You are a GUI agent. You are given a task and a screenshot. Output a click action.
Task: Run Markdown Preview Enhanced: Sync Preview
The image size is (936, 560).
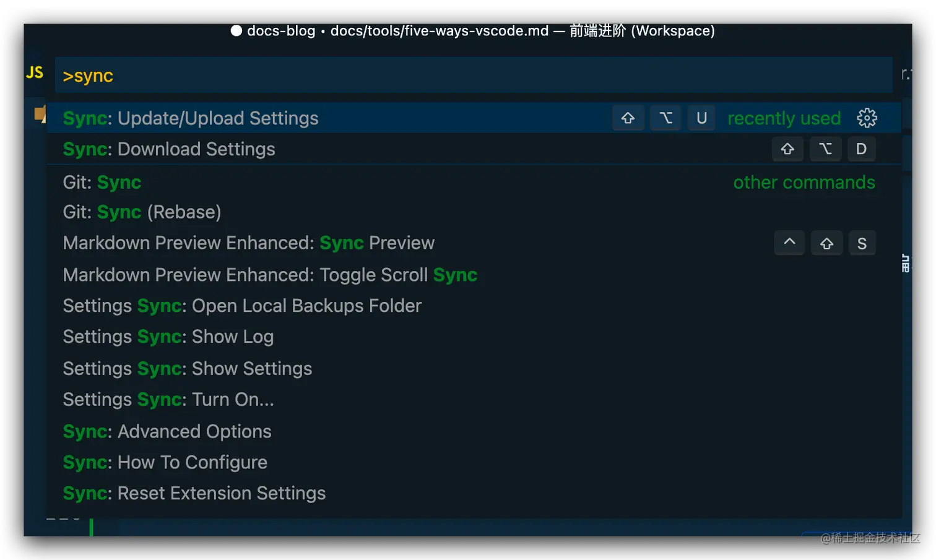click(248, 243)
